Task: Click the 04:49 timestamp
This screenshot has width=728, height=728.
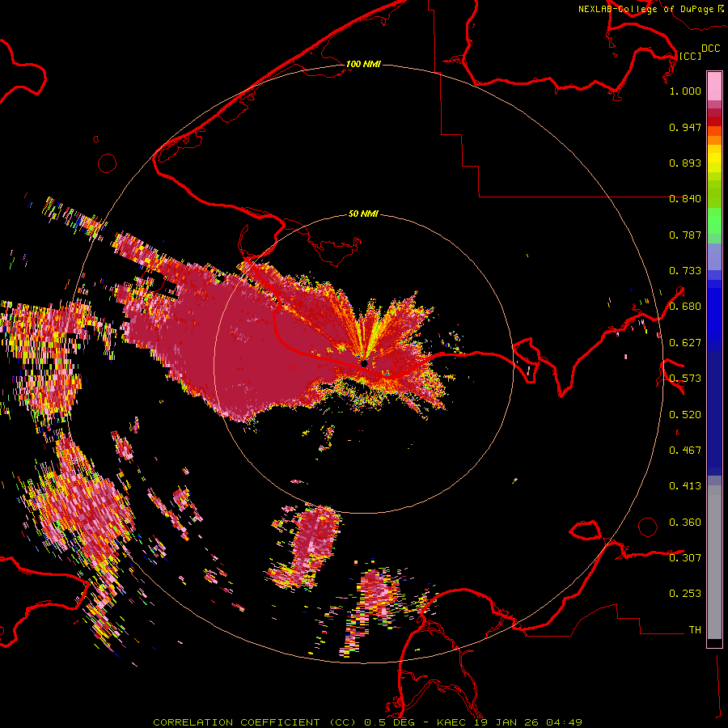Action: [564, 722]
